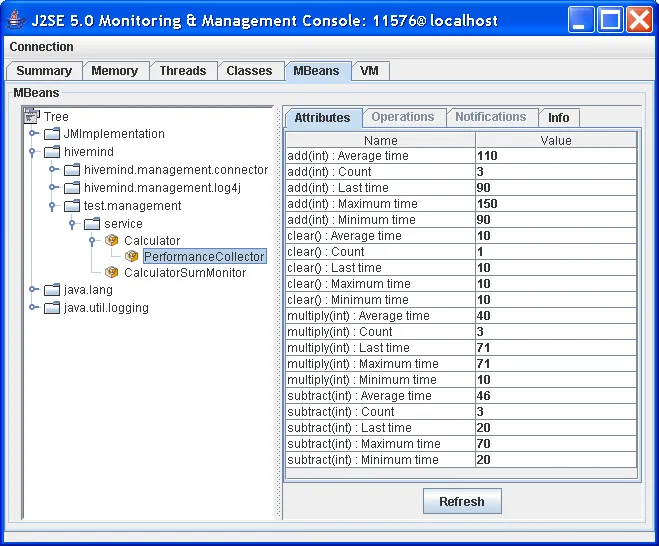This screenshot has width=659, height=546.
Task: Click the Refresh button
Action: coord(462,501)
